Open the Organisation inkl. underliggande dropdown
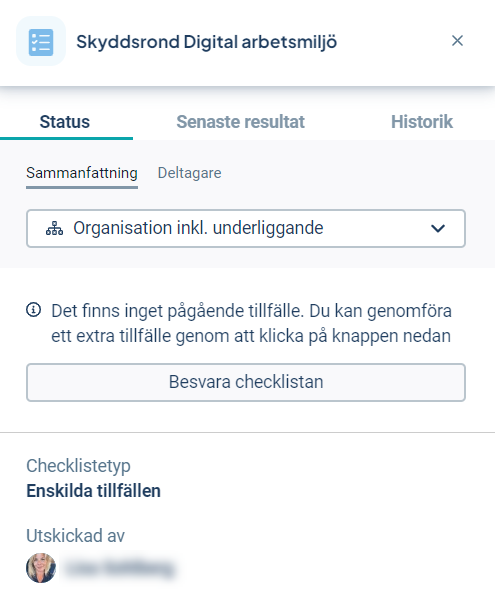 (246, 228)
